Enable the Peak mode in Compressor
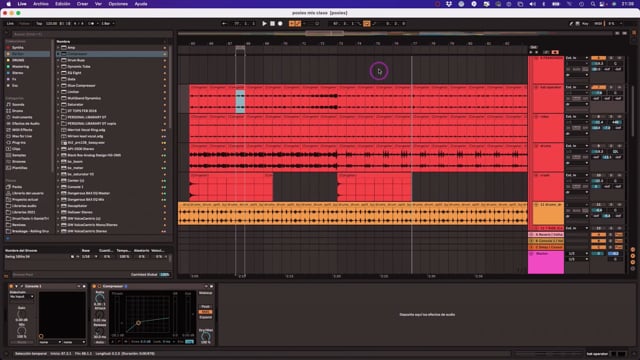Screen dimensions: 640x360 (x=205, y=307)
